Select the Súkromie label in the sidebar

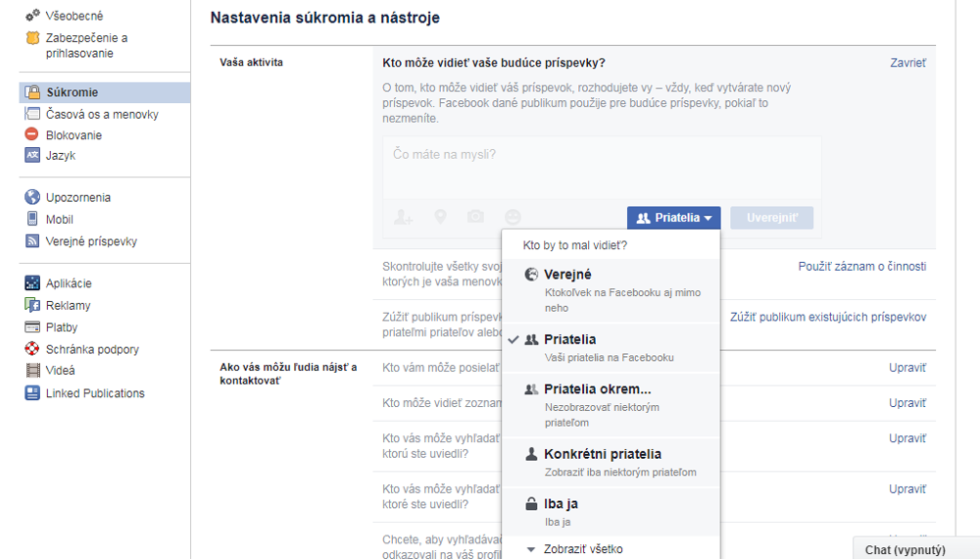(73, 92)
